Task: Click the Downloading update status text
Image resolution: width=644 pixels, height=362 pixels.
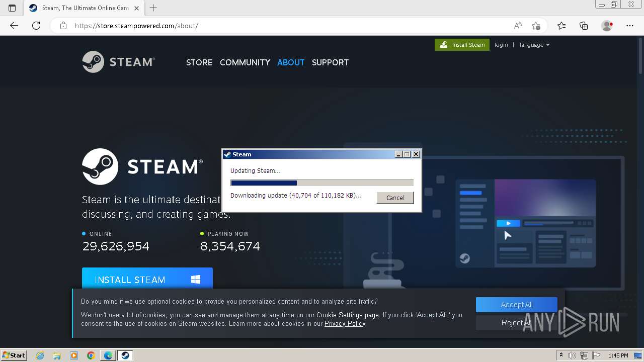Action: pyautogui.click(x=296, y=196)
